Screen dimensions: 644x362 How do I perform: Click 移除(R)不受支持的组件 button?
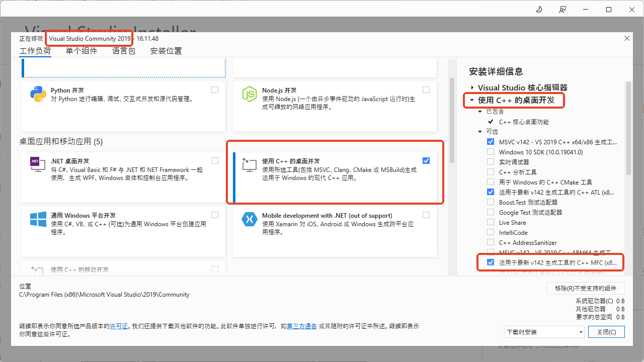click(x=586, y=288)
